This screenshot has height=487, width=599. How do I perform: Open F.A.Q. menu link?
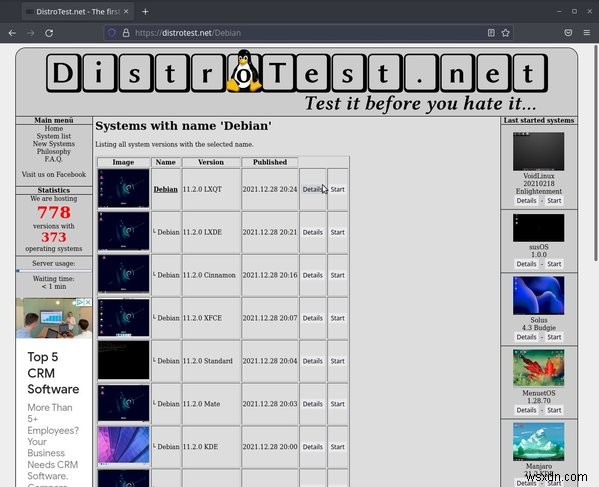53,159
